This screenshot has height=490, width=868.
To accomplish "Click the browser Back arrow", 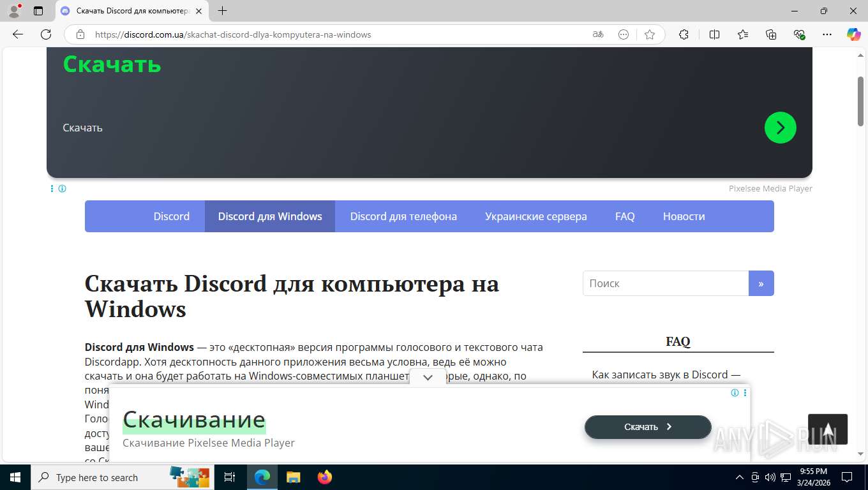I will click(18, 34).
